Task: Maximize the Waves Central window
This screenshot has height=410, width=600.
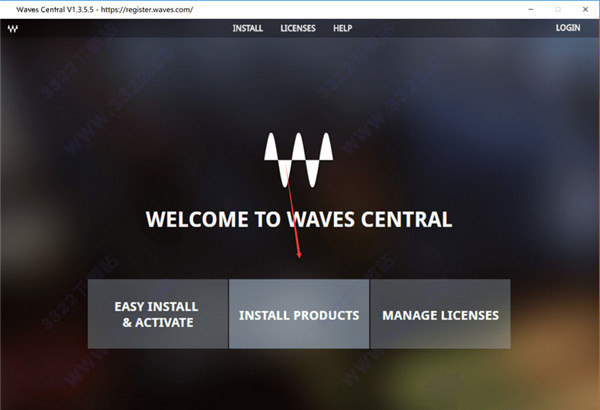Action: (x=558, y=10)
